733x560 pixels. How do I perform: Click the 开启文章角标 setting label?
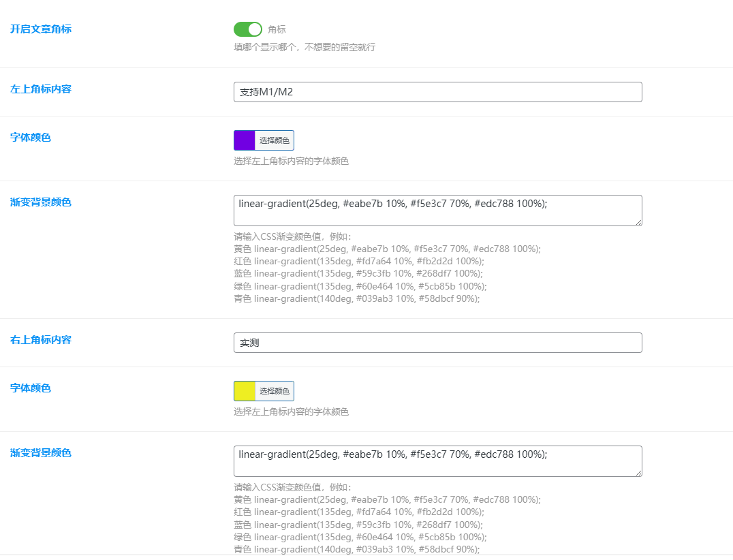tap(41, 29)
